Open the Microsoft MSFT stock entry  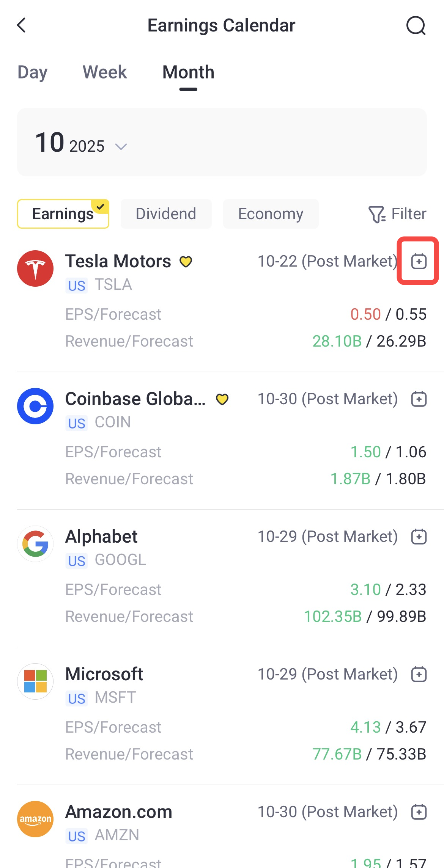point(104,675)
